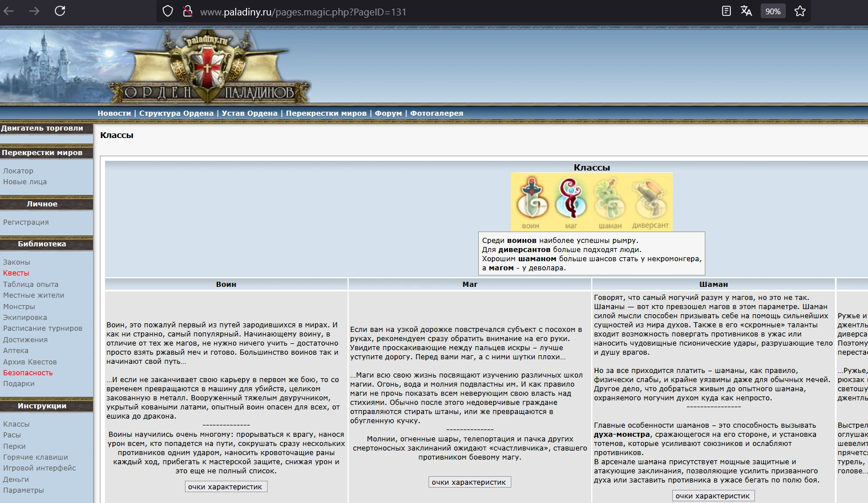The image size is (868, 503).
Task: Open the Монстры library link
Action: tap(19, 307)
